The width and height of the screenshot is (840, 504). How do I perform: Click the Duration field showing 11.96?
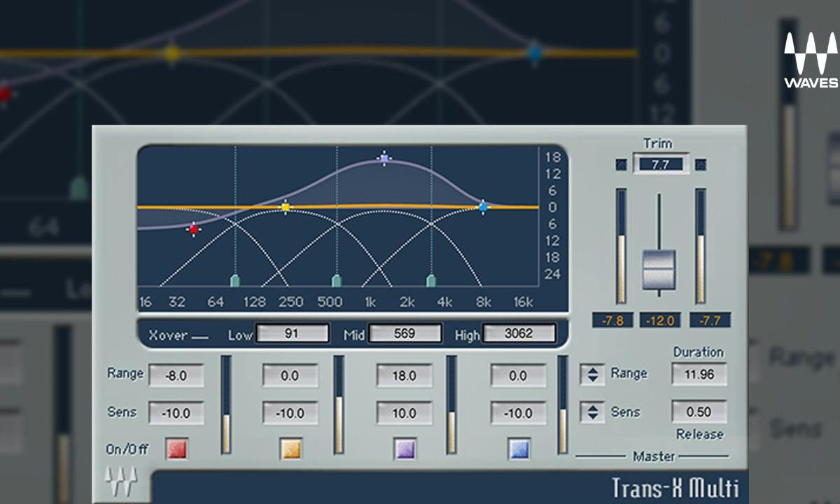[699, 374]
